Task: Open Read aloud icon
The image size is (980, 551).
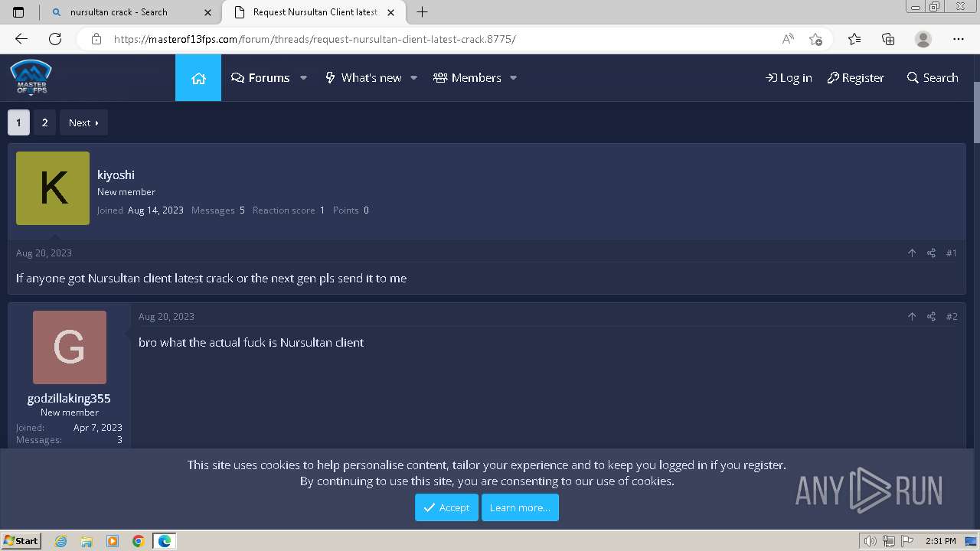Action: pos(788,39)
